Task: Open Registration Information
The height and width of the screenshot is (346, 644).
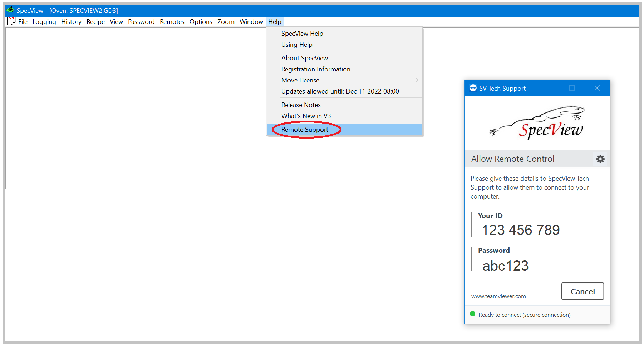Action: [x=316, y=69]
